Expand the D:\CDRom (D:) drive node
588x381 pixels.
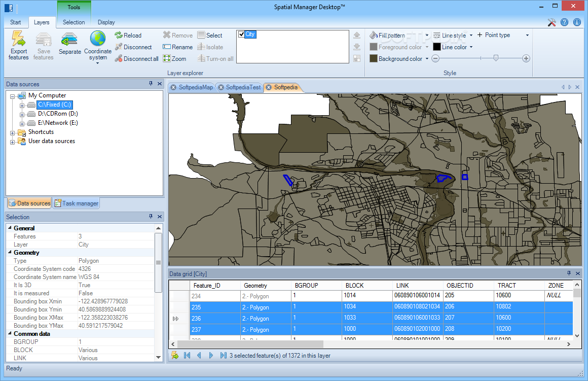coord(22,115)
